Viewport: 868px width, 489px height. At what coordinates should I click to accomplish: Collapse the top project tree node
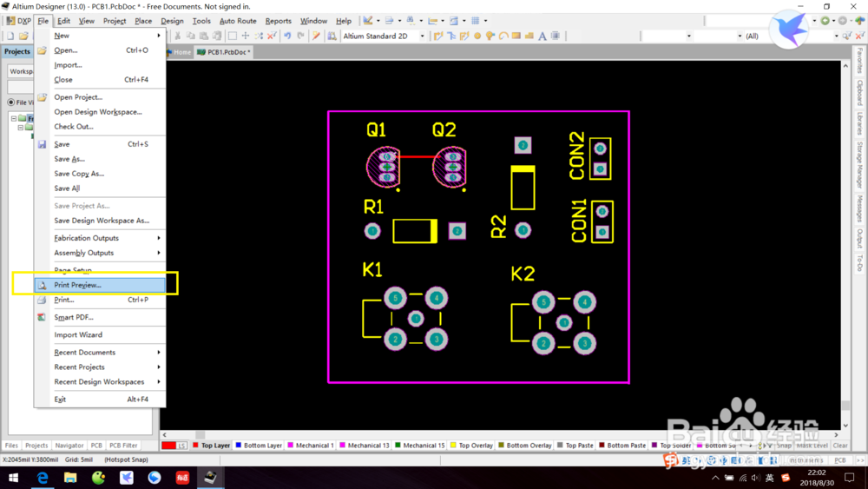click(x=14, y=118)
